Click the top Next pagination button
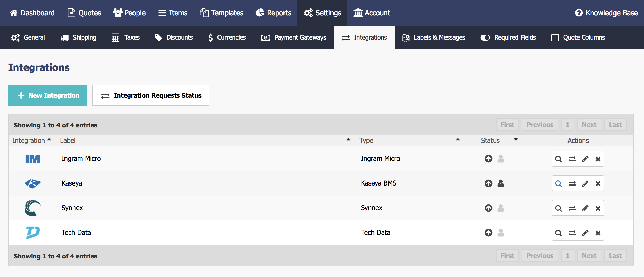This screenshot has width=644, height=277. tap(589, 125)
